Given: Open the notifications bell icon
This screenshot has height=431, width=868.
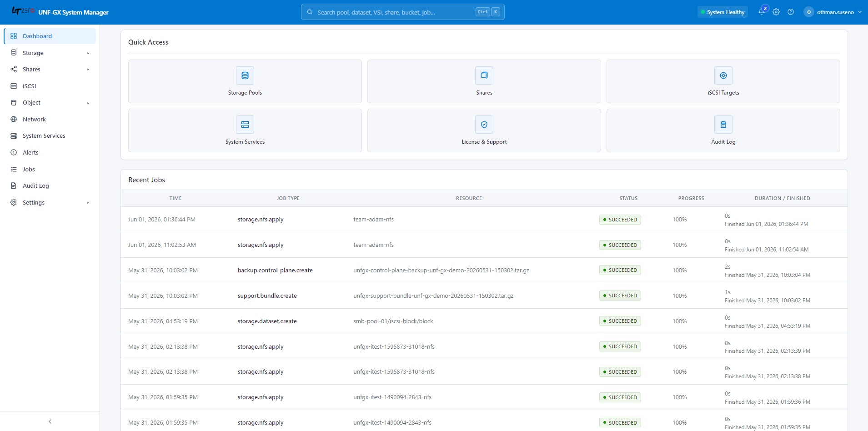Looking at the screenshot, I should [762, 12].
